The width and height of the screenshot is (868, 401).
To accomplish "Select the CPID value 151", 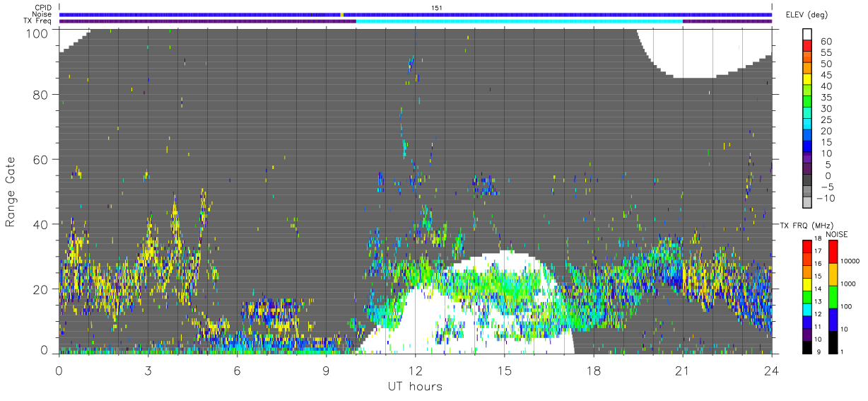I will pos(436,8).
